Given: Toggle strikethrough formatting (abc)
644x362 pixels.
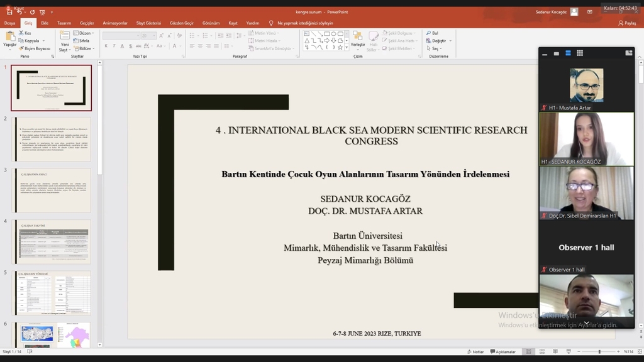Looking at the screenshot, I should (x=138, y=46).
